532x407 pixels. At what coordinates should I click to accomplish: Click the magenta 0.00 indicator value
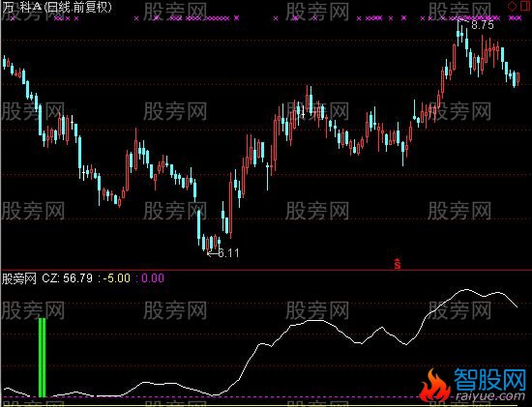click(x=152, y=278)
